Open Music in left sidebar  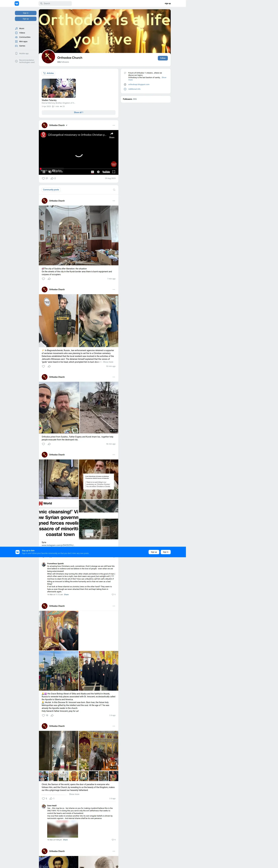[22, 29]
